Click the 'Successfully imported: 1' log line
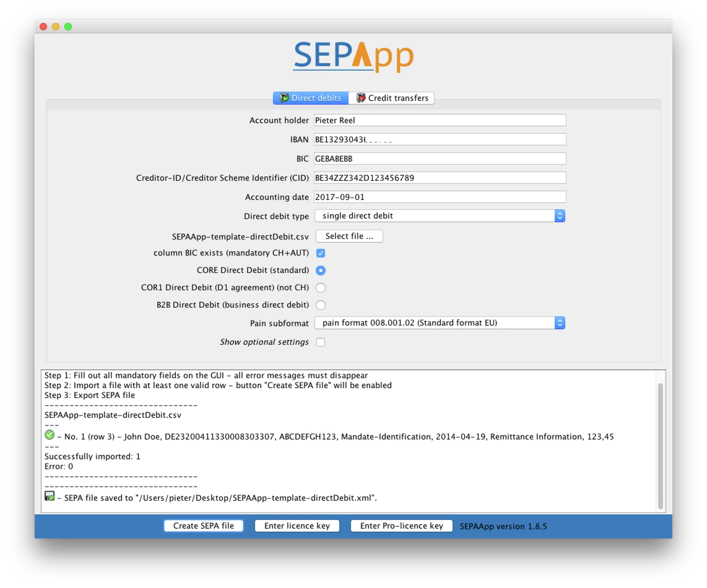Image resolution: width=707 pixels, height=588 pixels. tap(92, 457)
